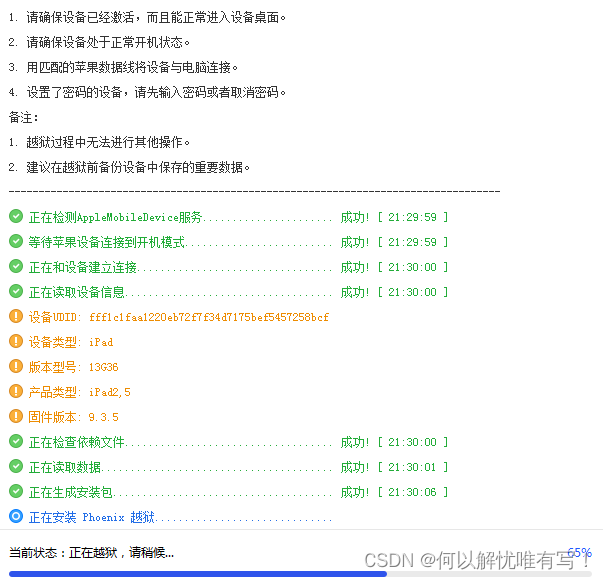Click orange warning icon beside 固件版本
Viewport: 603px width, 579px height.
point(16,416)
